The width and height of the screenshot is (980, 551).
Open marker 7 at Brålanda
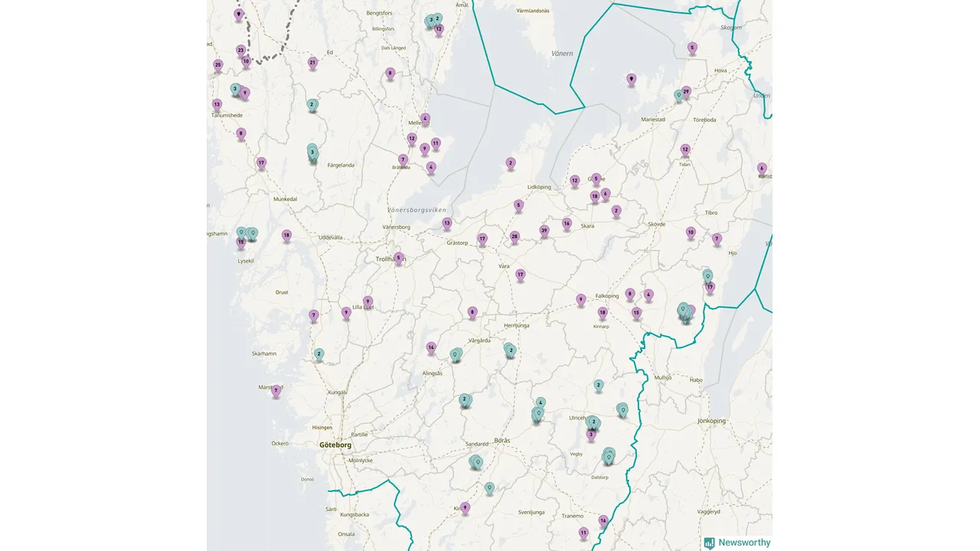[x=403, y=161]
